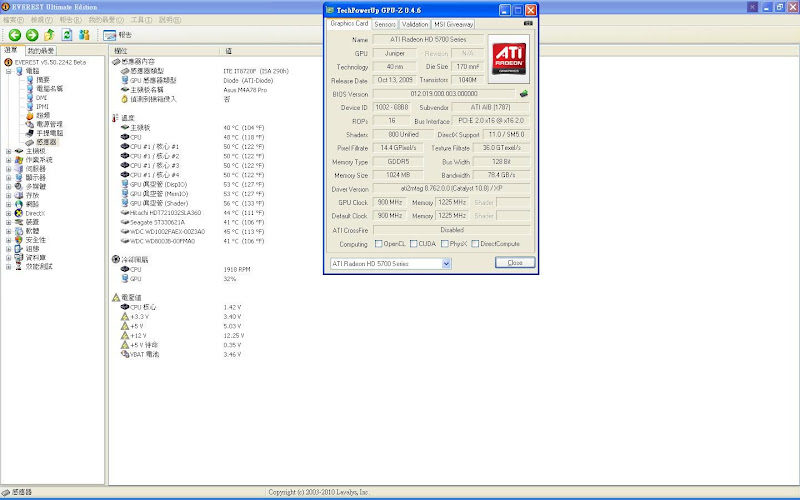Switch to 我的最愛 tab in EVEREST sidebar
The height and width of the screenshot is (500, 800).
coord(41,51)
